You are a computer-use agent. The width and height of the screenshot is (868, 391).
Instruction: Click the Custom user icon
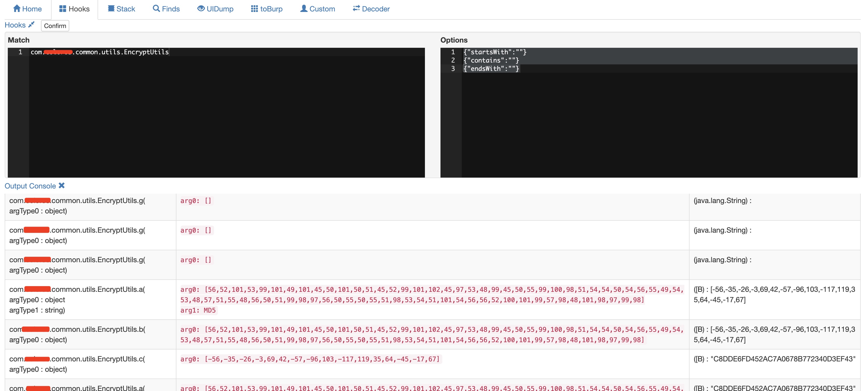click(304, 8)
